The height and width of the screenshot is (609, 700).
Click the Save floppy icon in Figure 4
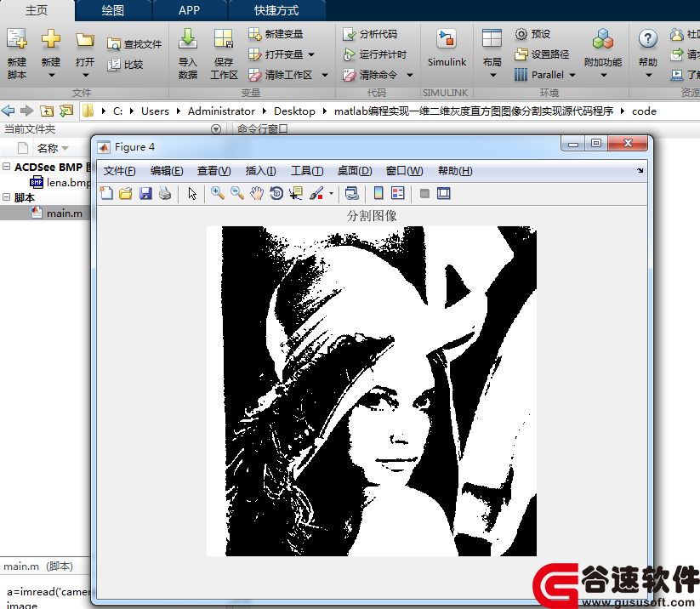tap(145, 193)
